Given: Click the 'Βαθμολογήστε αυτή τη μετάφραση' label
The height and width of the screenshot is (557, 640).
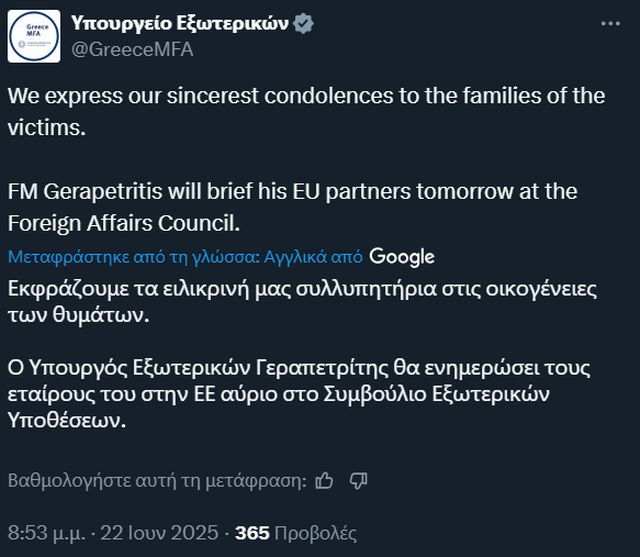Looking at the screenshot, I should click(x=157, y=480).
